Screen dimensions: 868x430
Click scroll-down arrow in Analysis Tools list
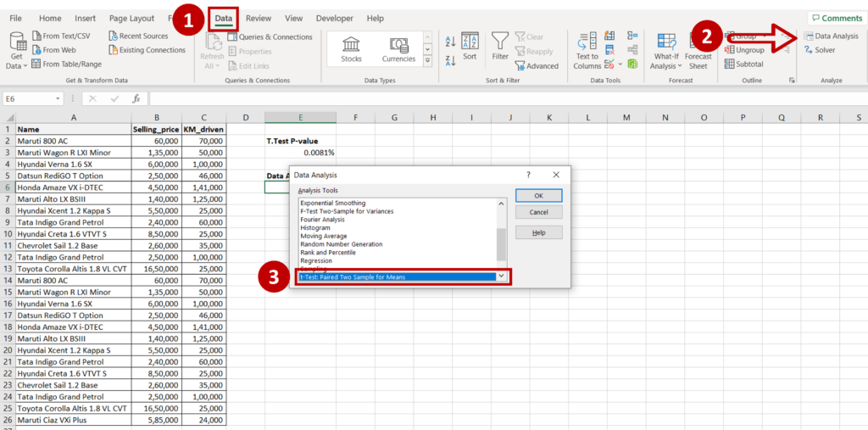(x=502, y=276)
